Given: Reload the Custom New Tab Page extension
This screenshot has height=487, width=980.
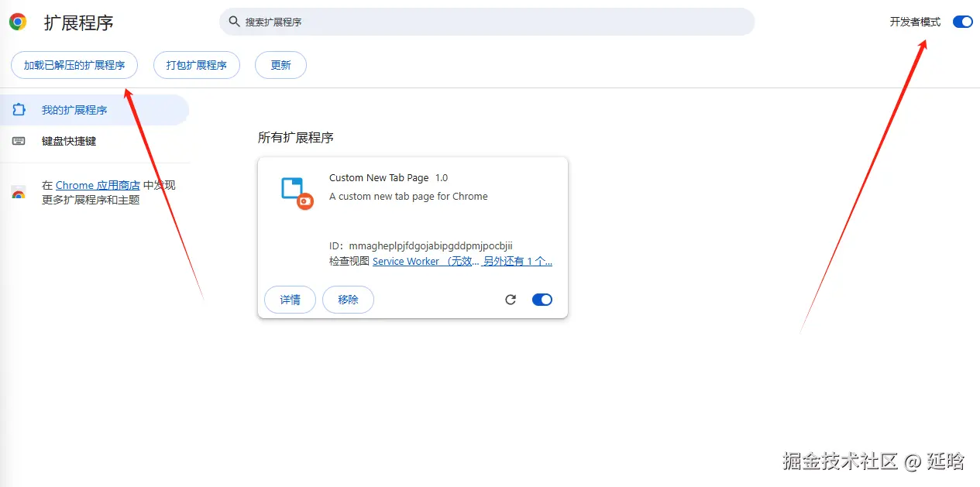Looking at the screenshot, I should click(511, 300).
